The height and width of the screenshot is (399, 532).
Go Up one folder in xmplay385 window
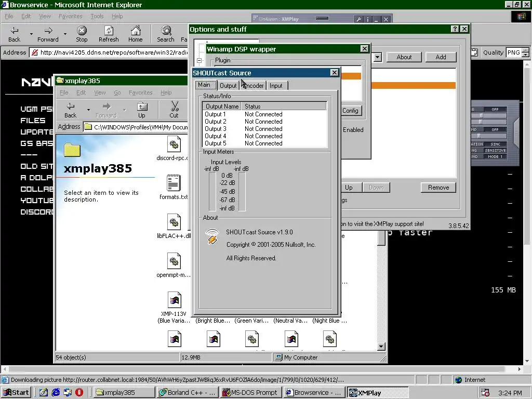pyautogui.click(x=142, y=110)
